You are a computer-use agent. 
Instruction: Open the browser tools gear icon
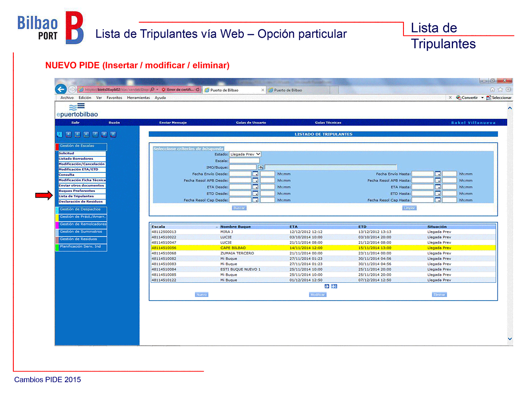[508, 90]
